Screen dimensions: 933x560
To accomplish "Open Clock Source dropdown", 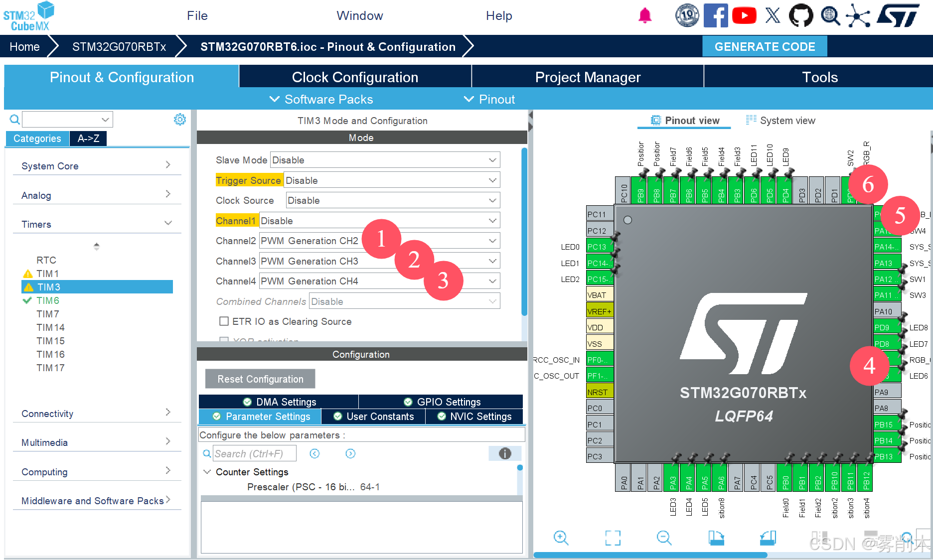I will [393, 200].
